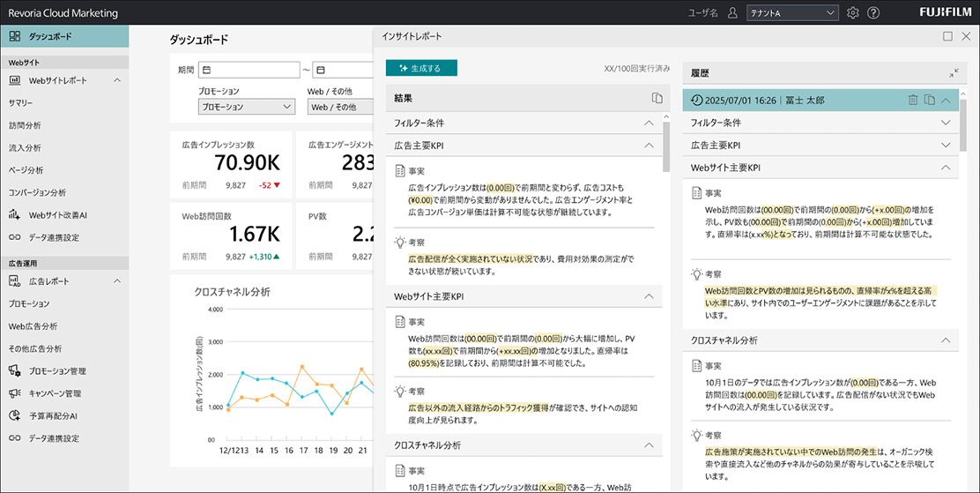Copy the 2025/07/01 history entry
980x493 pixels.
(x=929, y=101)
